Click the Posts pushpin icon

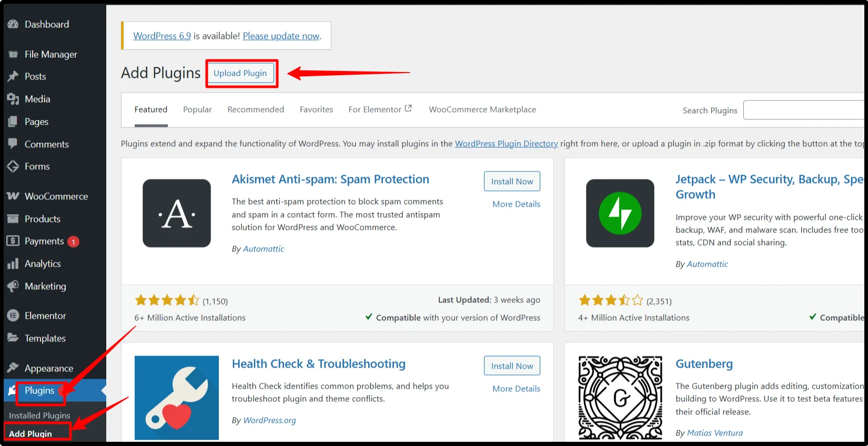13,77
